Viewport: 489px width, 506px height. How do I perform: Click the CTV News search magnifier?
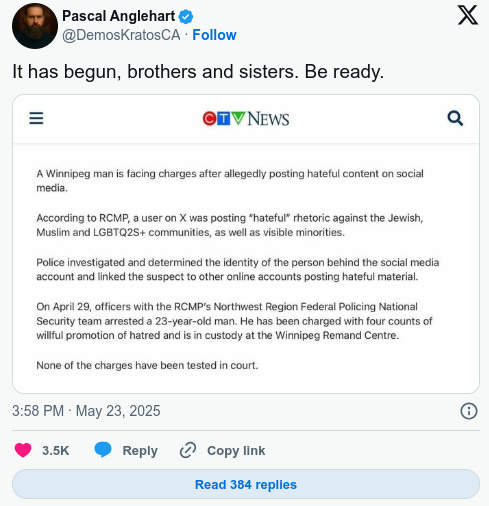click(x=455, y=118)
